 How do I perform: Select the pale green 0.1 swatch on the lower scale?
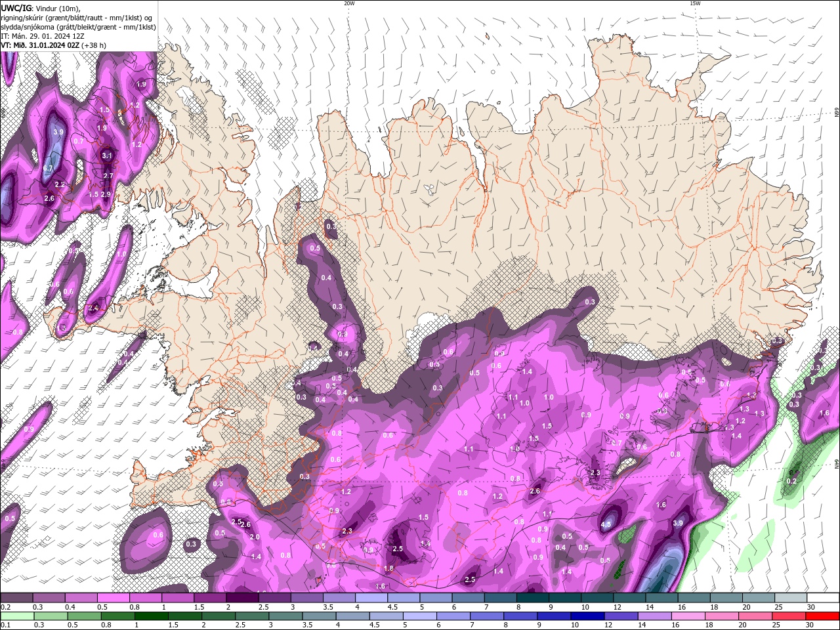point(18,616)
